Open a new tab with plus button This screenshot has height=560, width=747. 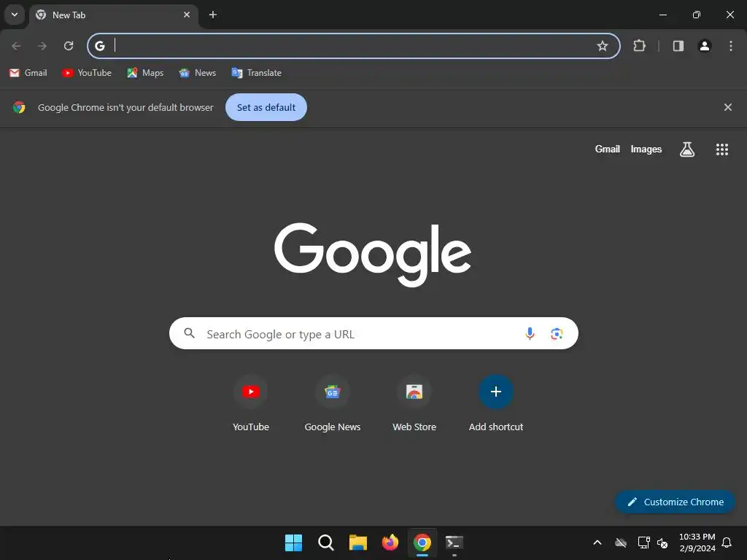(213, 15)
